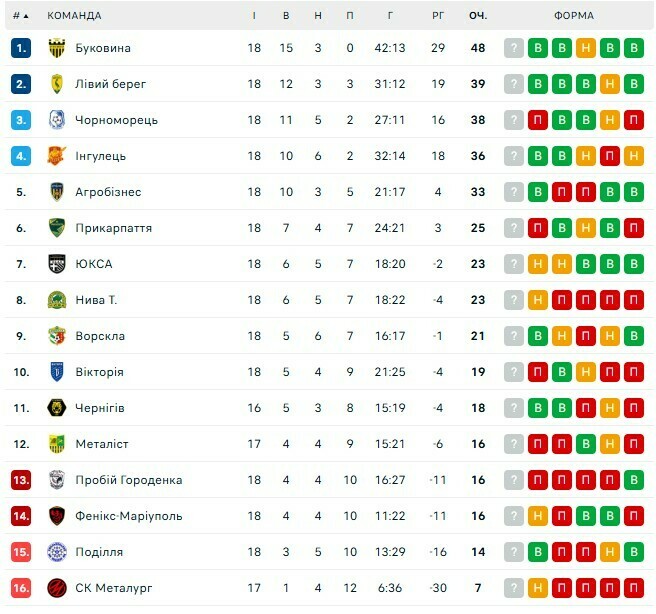Click the Лівий берег club crest
This screenshot has width=656, height=614.
point(57,84)
